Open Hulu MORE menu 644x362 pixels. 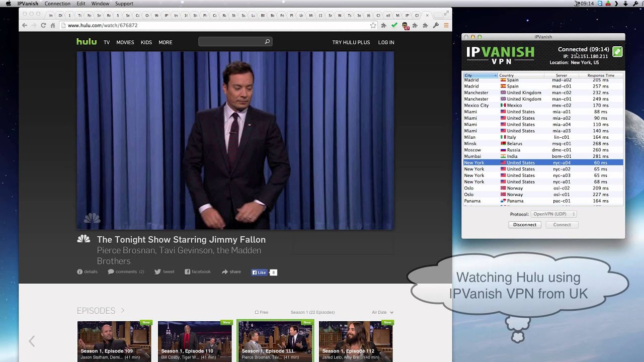[x=166, y=42]
